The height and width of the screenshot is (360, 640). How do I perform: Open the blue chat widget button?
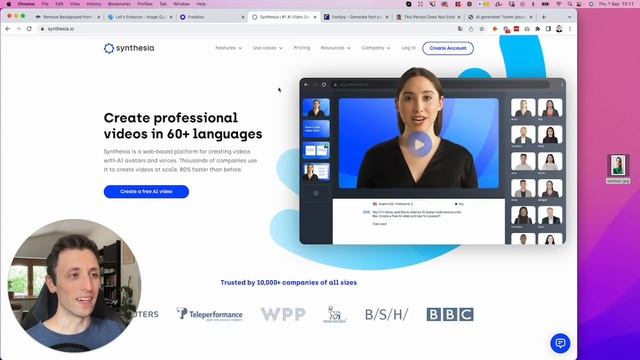560,343
